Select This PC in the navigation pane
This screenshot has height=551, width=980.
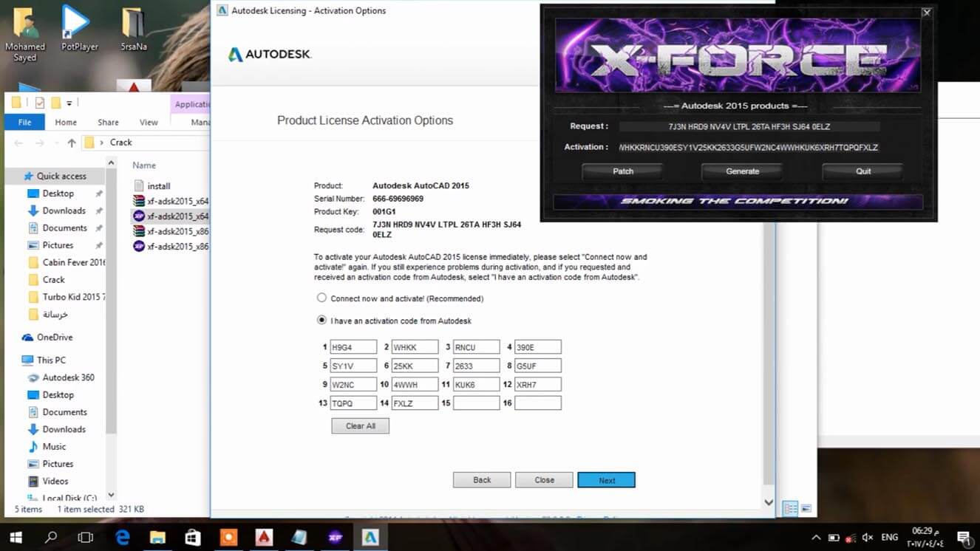44,360
